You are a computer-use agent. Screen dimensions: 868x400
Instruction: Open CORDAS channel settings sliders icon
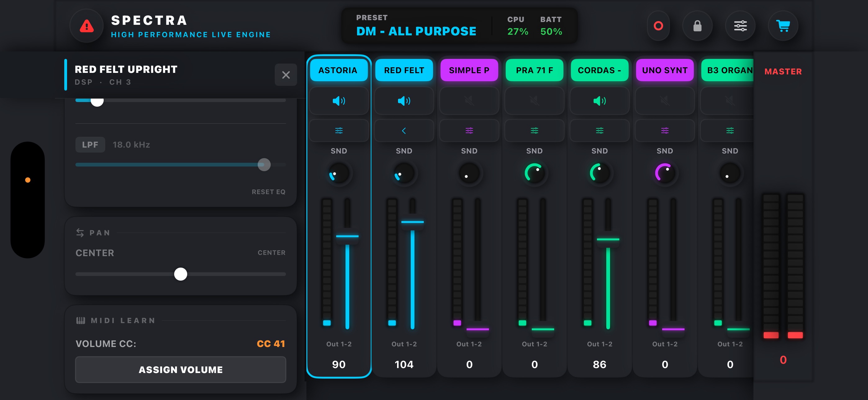599,130
